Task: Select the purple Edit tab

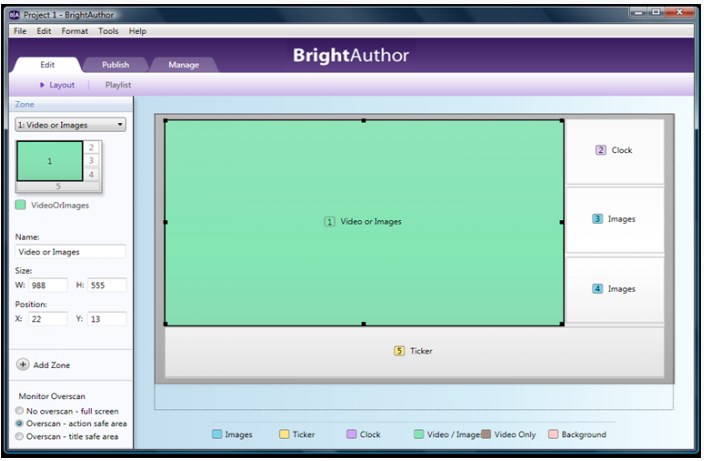Action: point(47,65)
